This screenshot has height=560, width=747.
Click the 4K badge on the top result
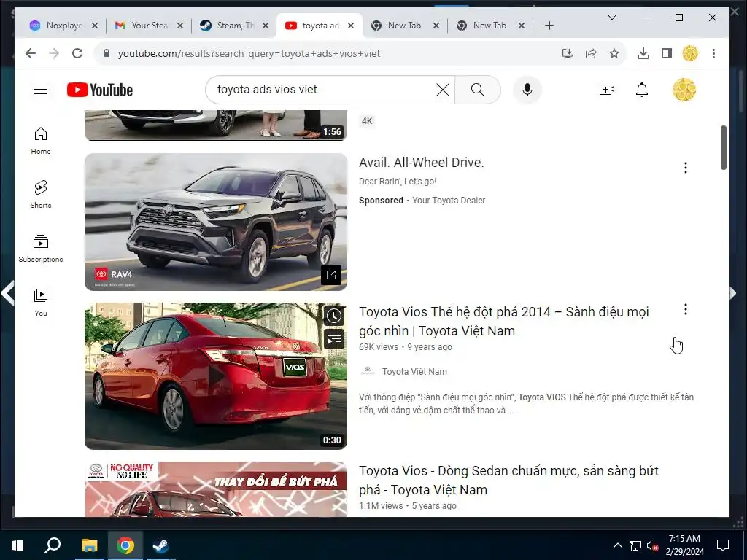(x=367, y=121)
